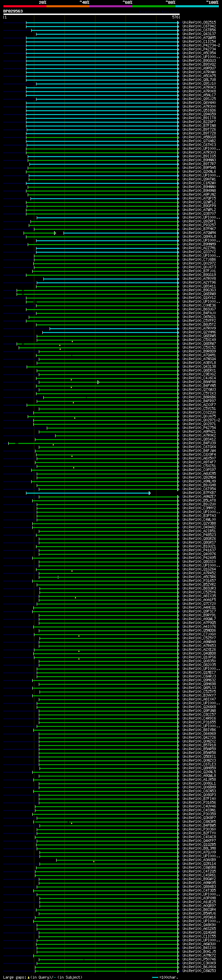
Task: Click yellow gap triangle in Large gaps legend
Action: pos(28,977)
